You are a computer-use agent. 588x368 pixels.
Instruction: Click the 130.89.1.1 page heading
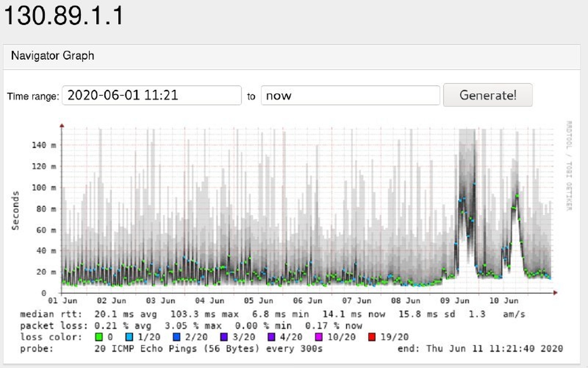tap(64, 16)
